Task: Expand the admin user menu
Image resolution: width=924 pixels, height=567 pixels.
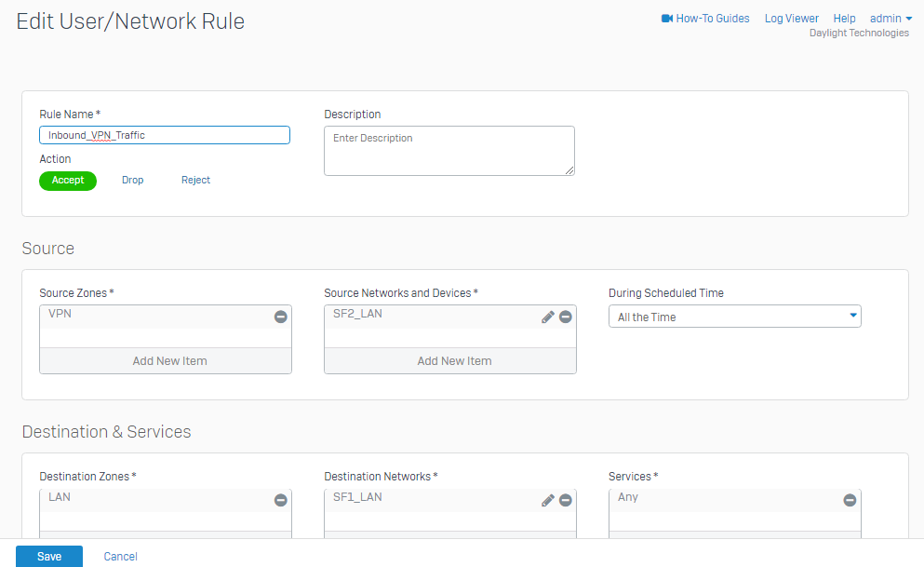Action: point(891,19)
